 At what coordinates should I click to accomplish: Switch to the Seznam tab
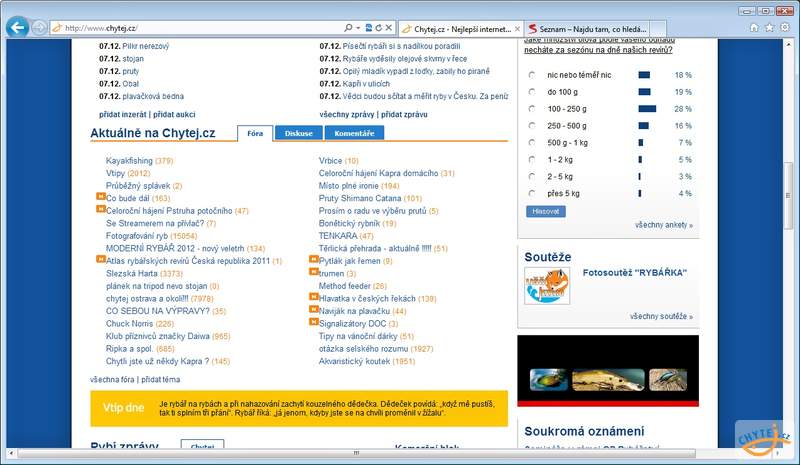point(587,29)
